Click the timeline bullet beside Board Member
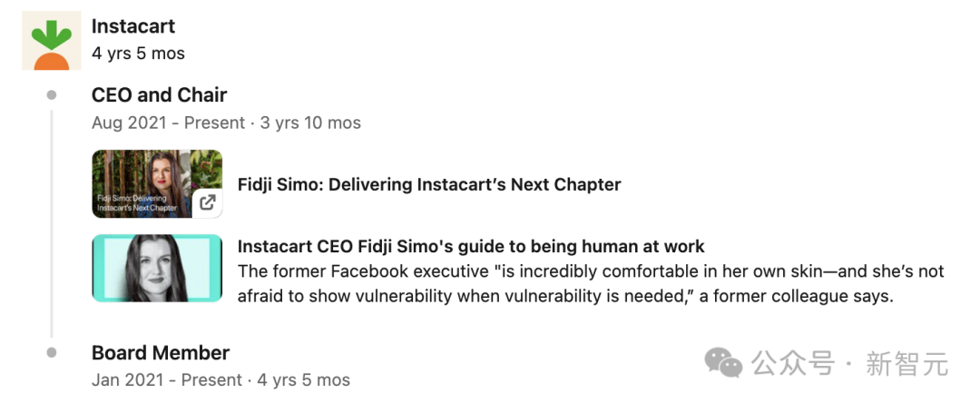Viewport: 980px width, 403px height. click(x=52, y=352)
